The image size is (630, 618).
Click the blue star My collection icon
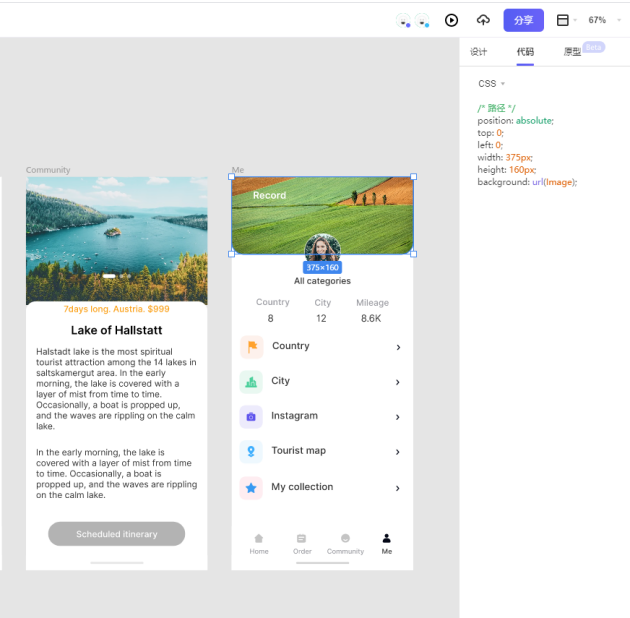251,488
